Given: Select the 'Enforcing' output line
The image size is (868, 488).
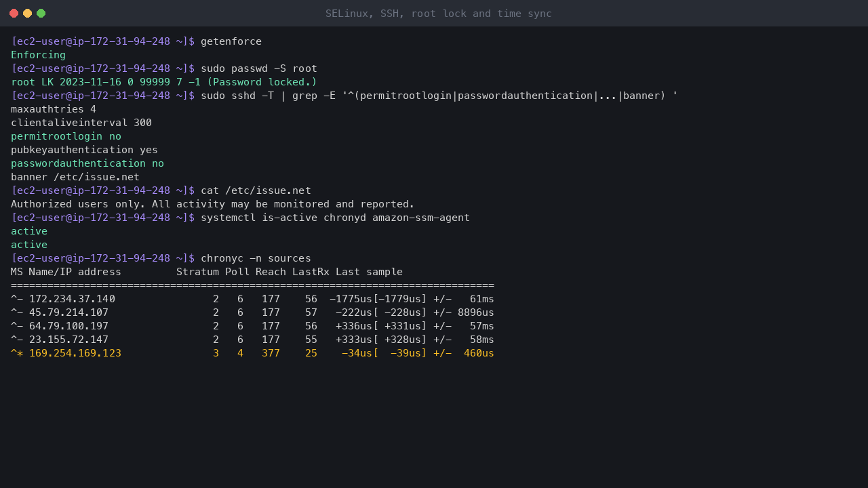Looking at the screenshot, I should coord(39,55).
